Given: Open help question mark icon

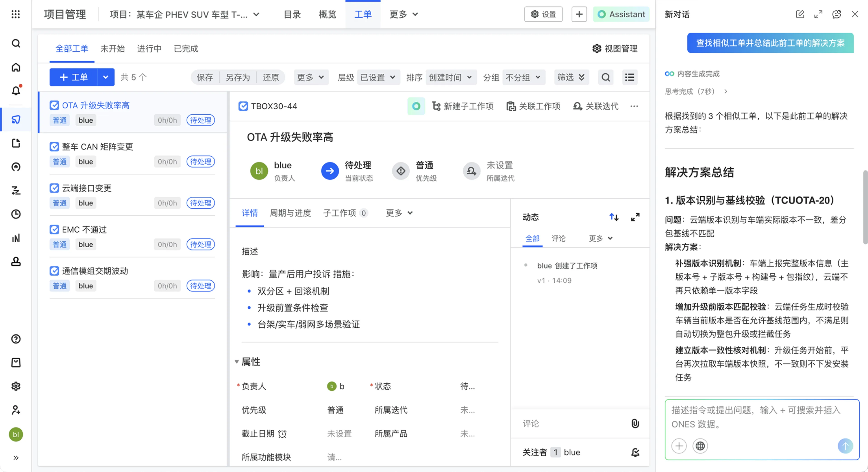Looking at the screenshot, I should click(x=16, y=339).
